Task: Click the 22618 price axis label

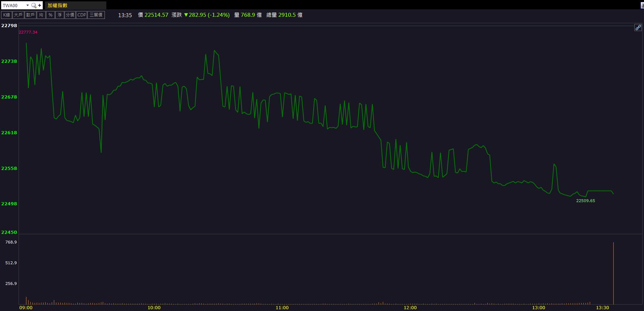Action: click(9, 133)
